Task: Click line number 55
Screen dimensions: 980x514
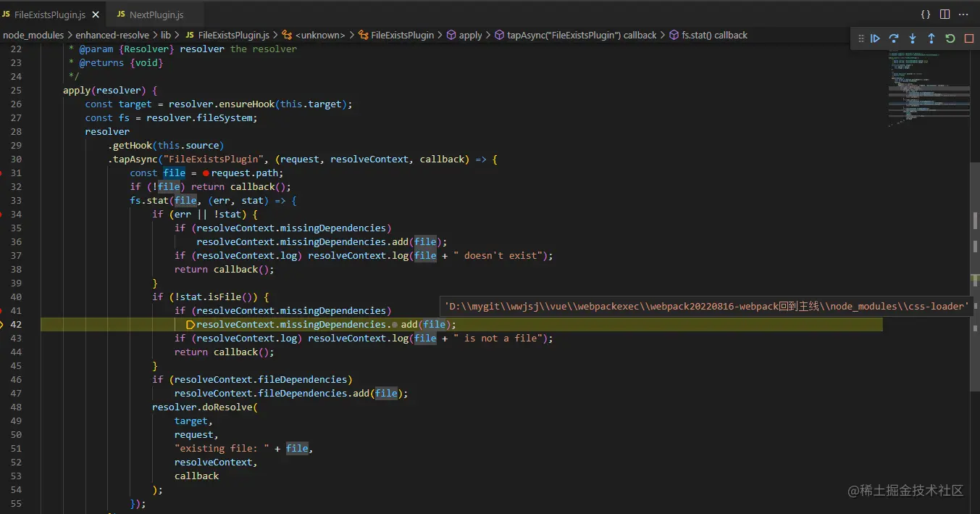Action: tap(16, 504)
